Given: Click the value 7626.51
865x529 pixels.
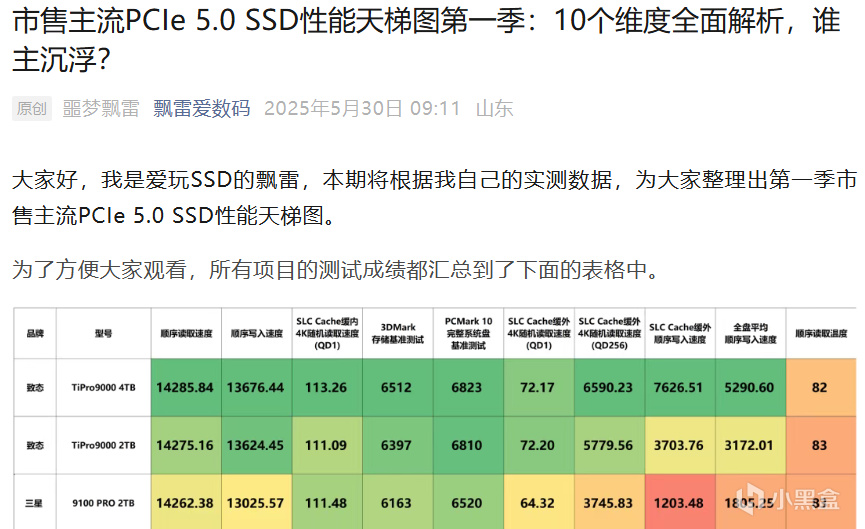Looking at the screenshot, I should (x=679, y=387).
